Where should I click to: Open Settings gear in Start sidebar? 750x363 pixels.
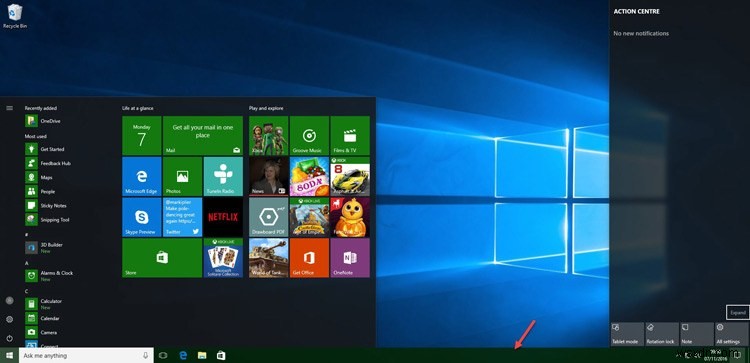pyautogui.click(x=10, y=319)
